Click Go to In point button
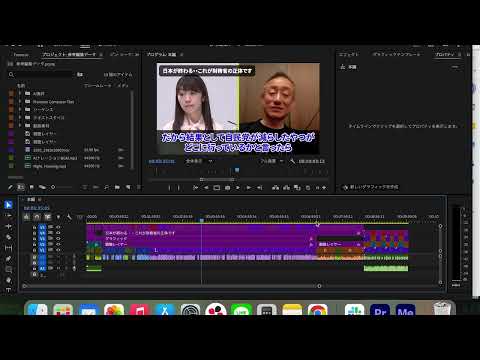 click(x=196, y=188)
